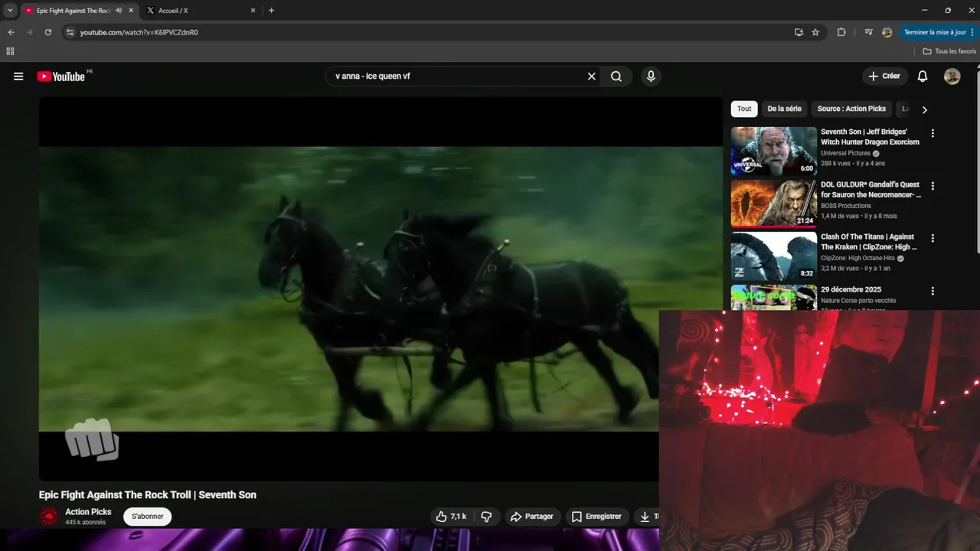Install app via address bar icon

coord(799,32)
